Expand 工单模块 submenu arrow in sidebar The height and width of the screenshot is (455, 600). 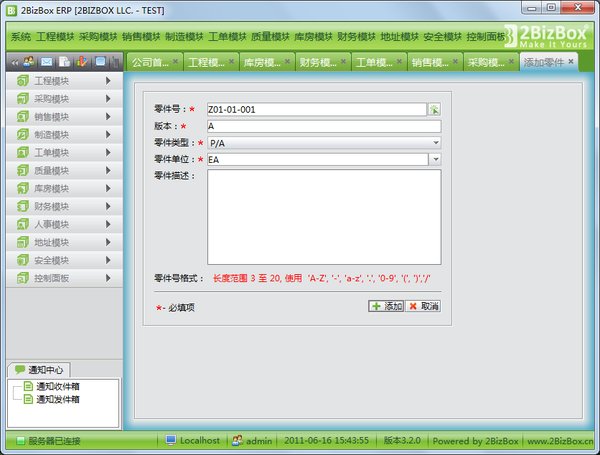(x=108, y=153)
